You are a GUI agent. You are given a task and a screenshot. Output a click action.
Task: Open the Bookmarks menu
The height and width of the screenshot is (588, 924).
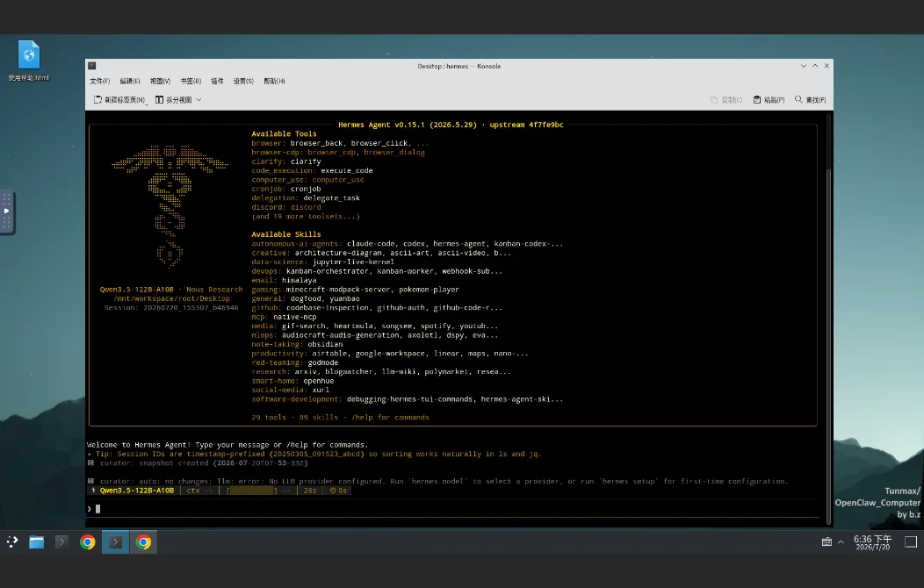(x=191, y=82)
